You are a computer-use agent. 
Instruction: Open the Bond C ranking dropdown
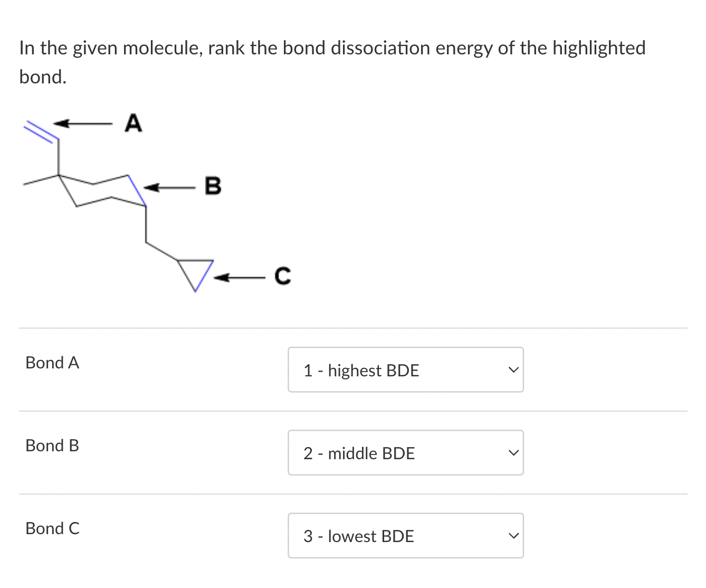tap(405, 535)
